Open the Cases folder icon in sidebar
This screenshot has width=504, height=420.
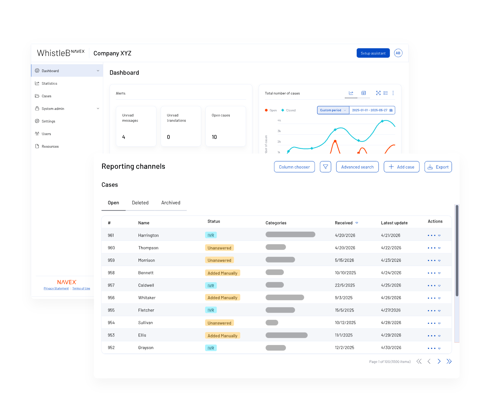(37, 96)
